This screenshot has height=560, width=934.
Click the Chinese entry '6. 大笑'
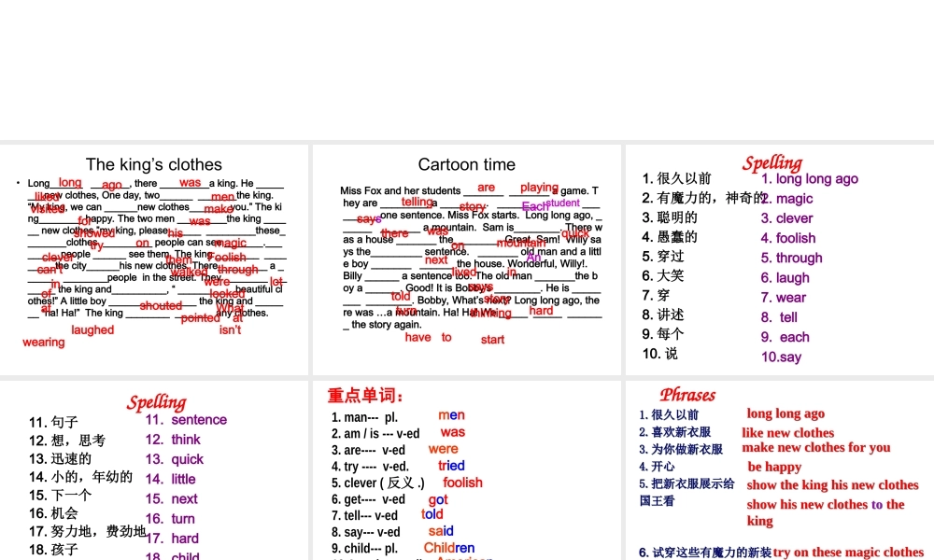click(663, 275)
